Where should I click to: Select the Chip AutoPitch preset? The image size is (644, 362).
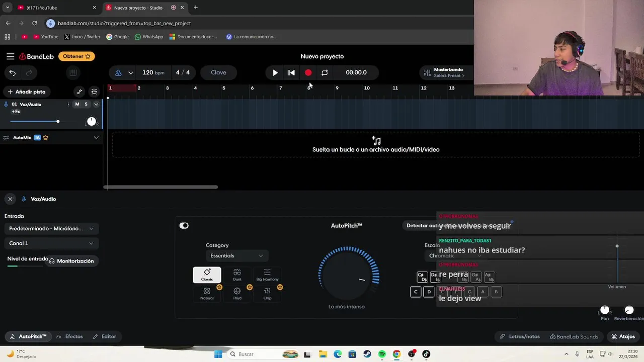point(267,294)
